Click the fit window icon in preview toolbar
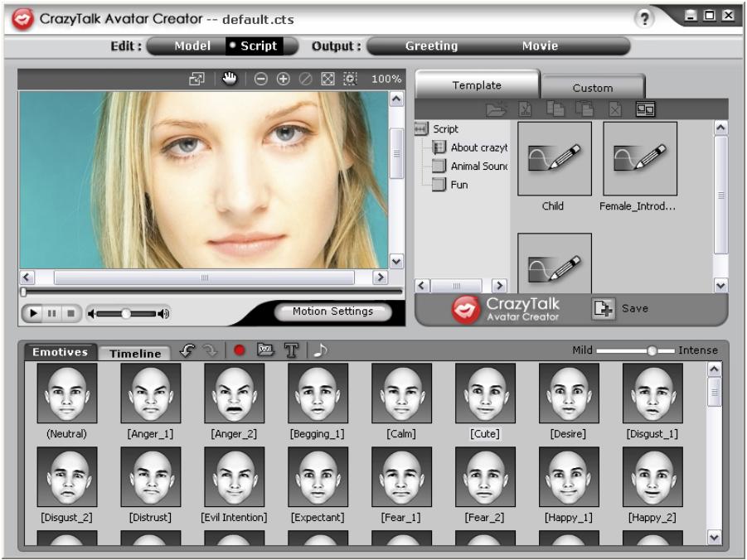 [196, 79]
